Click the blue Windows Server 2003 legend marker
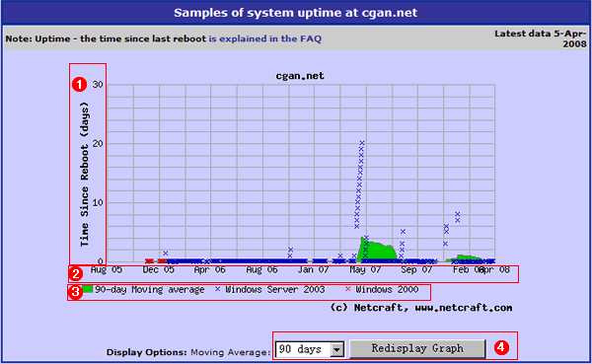Screen dimensions: 592x364 click(217, 289)
